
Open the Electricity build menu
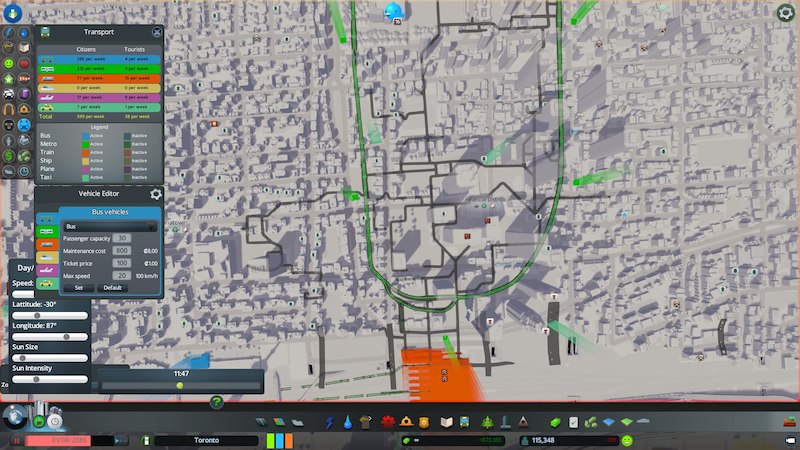point(329,423)
